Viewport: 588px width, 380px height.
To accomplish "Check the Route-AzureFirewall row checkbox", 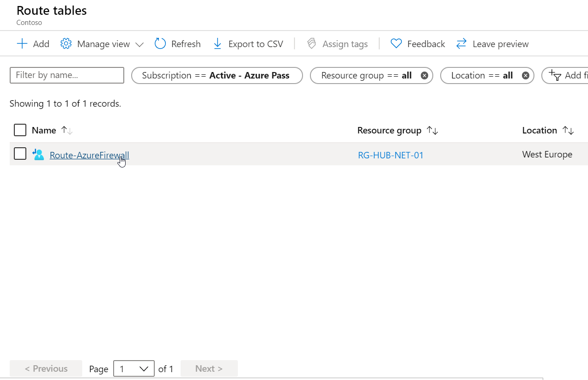I will [20, 154].
